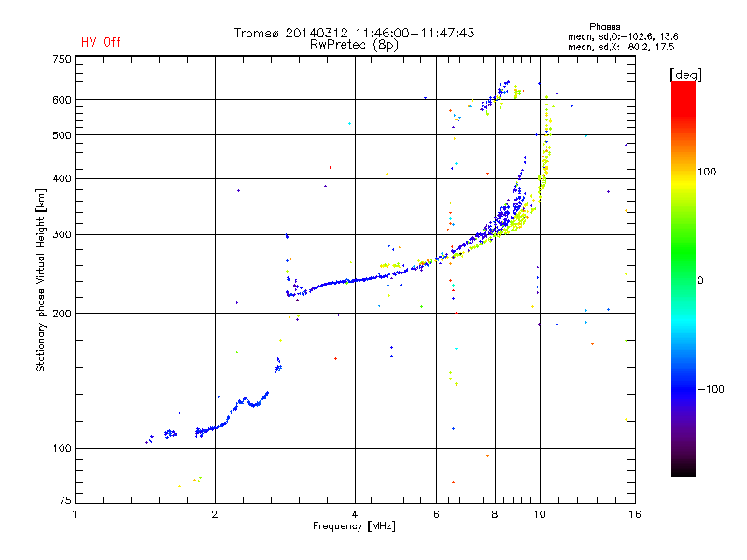This screenshot has height=560, width=747.
Task: Click the y-axis tick label '100'
Action: (62, 448)
